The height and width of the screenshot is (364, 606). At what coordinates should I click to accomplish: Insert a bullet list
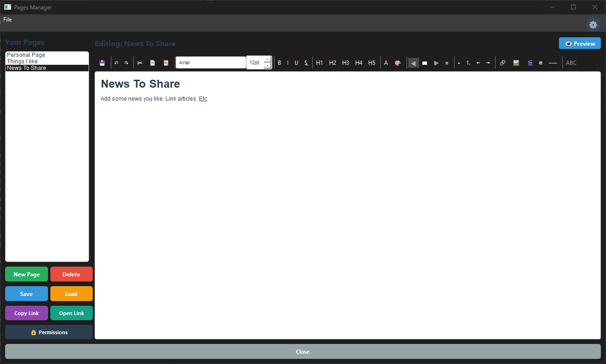459,63
